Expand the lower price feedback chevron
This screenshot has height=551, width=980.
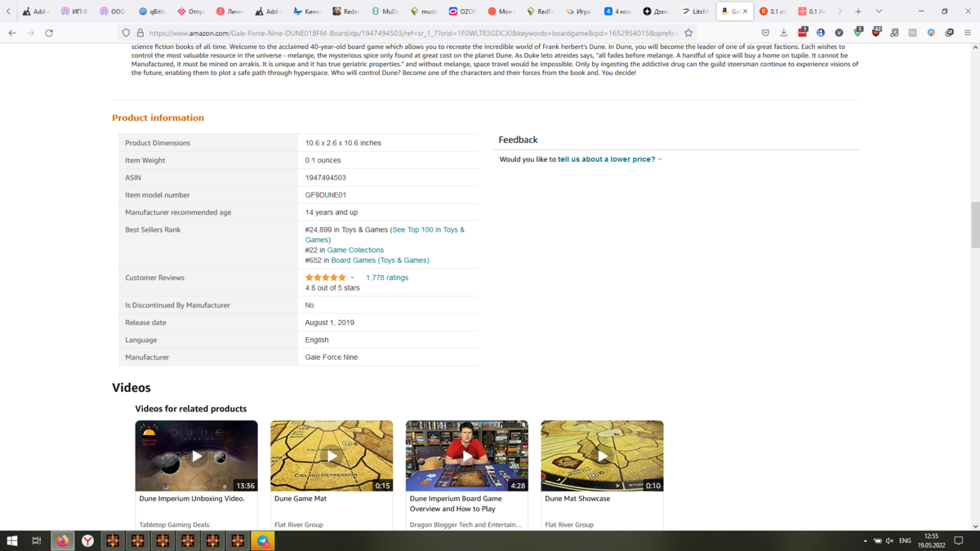(660, 159)
